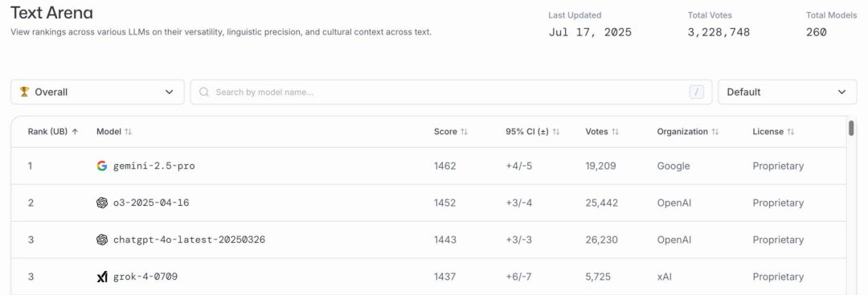Viewport: 868px width, 295px height.
Task: Toggle sort arrows on Model column
Action: (129, 132)
